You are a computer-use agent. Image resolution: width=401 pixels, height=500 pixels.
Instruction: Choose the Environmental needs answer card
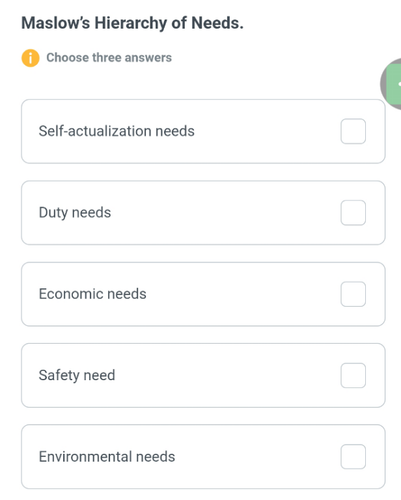(203, 457)
